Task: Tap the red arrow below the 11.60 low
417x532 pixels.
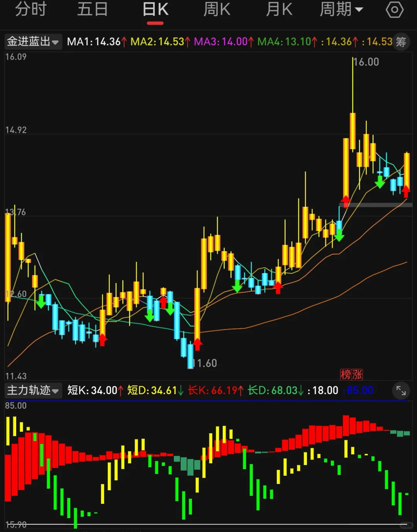Action: point(197,344)
